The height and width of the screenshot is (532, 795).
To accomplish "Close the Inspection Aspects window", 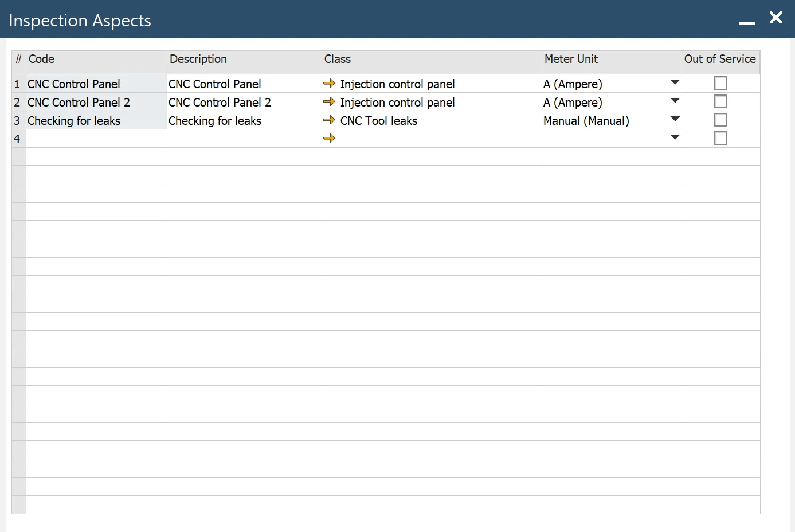I will point(776,18).
